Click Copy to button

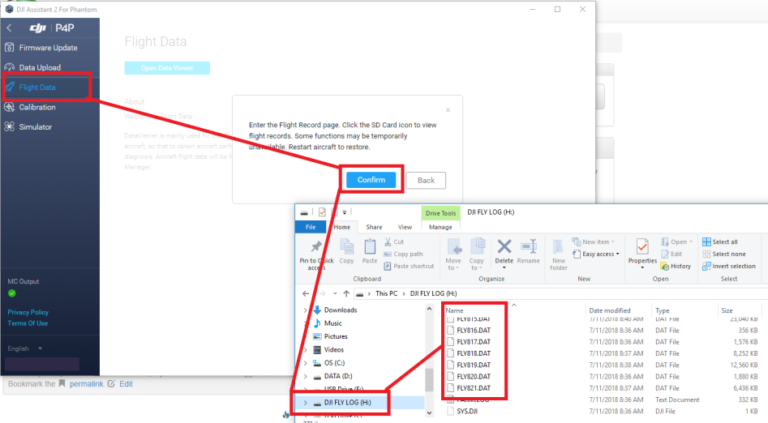(x=477, y=255)
